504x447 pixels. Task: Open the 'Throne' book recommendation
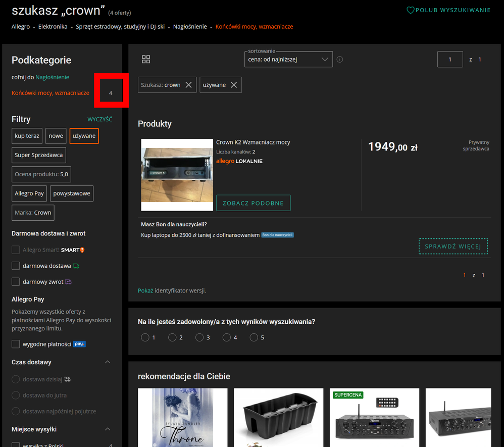(x=183, y=417)
